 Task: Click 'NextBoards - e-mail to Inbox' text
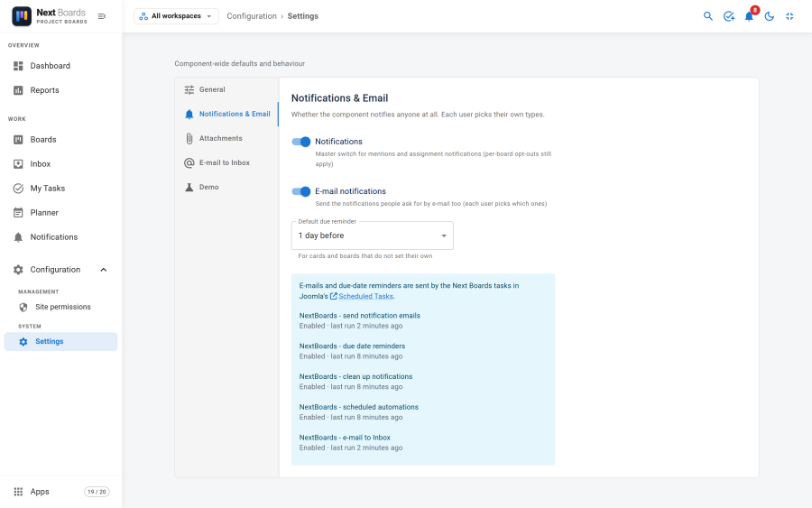pyautogui.click(x=345, y=438)
